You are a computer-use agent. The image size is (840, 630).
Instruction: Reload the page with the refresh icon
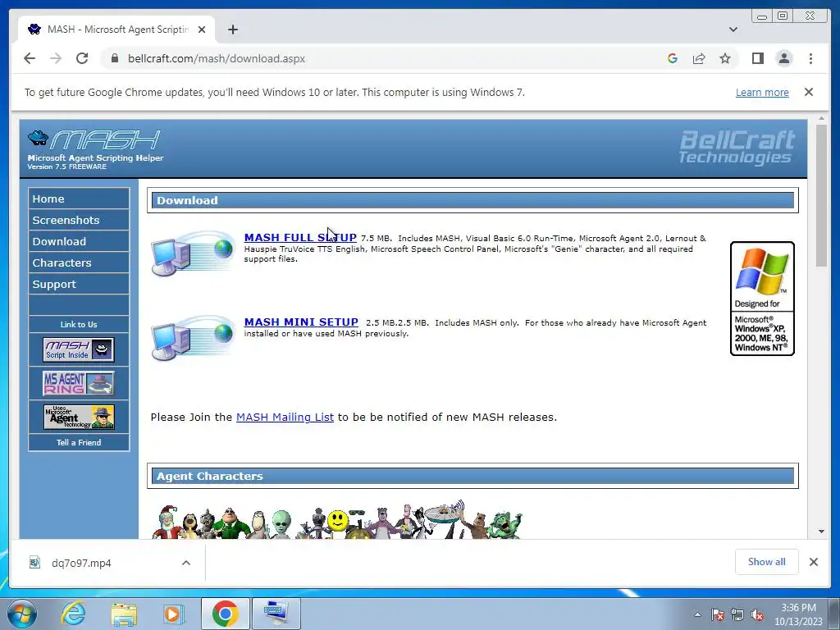(x=82, y=58)
